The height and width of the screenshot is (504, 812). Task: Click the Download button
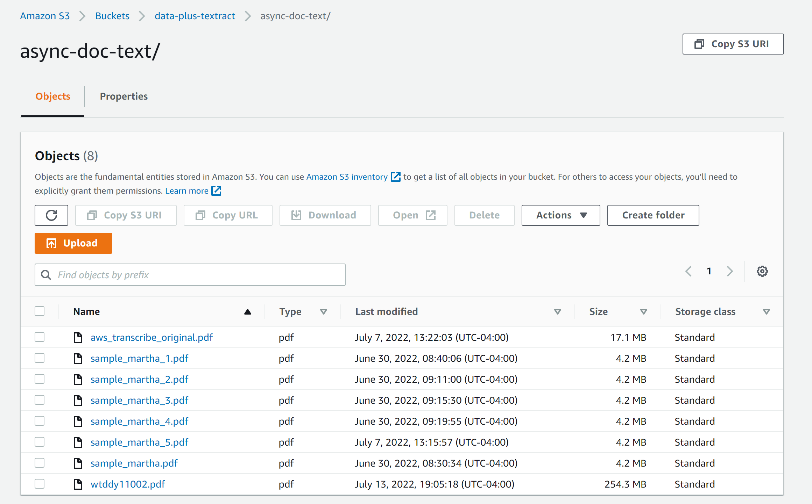click(x=325, y=215)
